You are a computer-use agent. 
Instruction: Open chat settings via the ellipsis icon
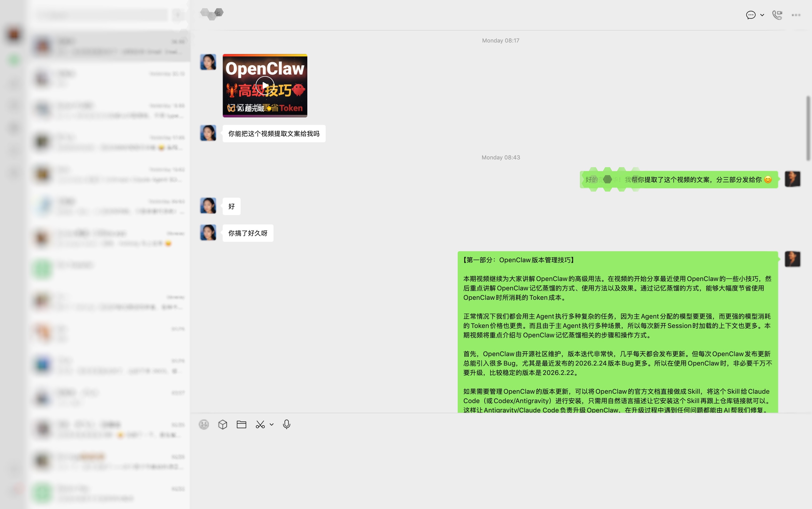796,15
